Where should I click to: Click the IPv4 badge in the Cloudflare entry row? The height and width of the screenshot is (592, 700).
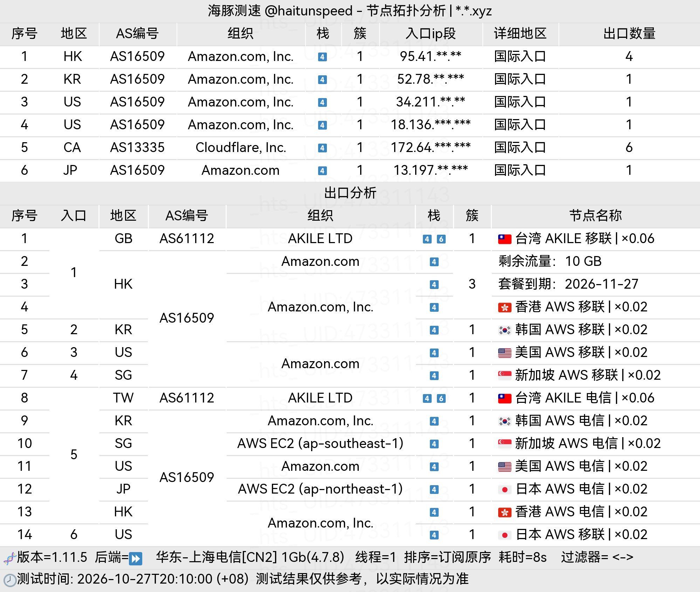coord(322,148)
